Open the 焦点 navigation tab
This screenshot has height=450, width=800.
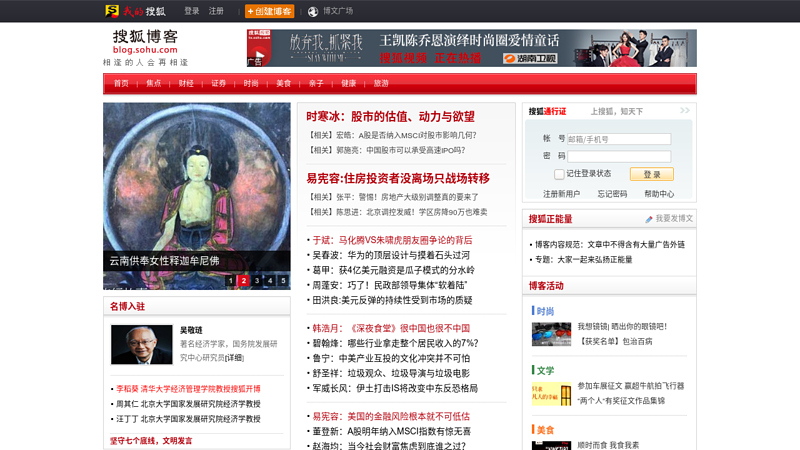pyautogui.click(x=154, y=83)
